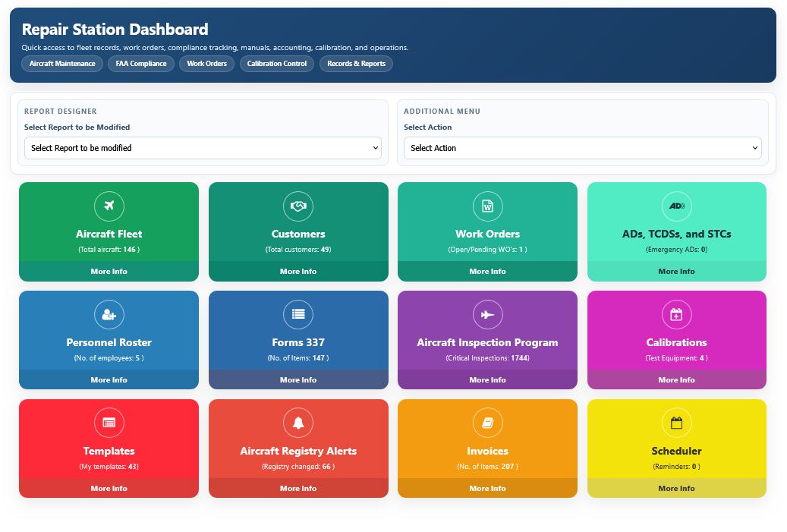Click the Work Orders document icon
Screen dimensions: 787x532
click(487, 206)
